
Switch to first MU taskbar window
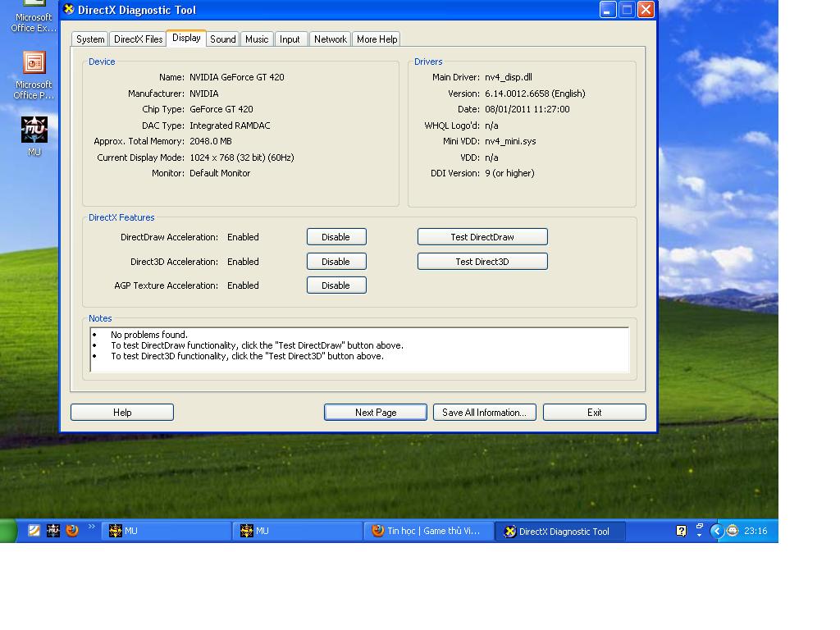[166, 531]
